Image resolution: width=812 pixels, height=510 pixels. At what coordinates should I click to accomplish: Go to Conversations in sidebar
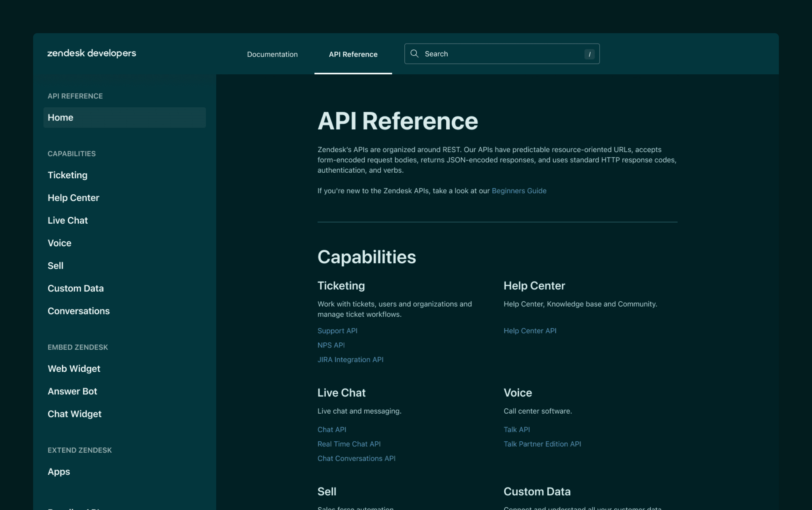[78, 311]
